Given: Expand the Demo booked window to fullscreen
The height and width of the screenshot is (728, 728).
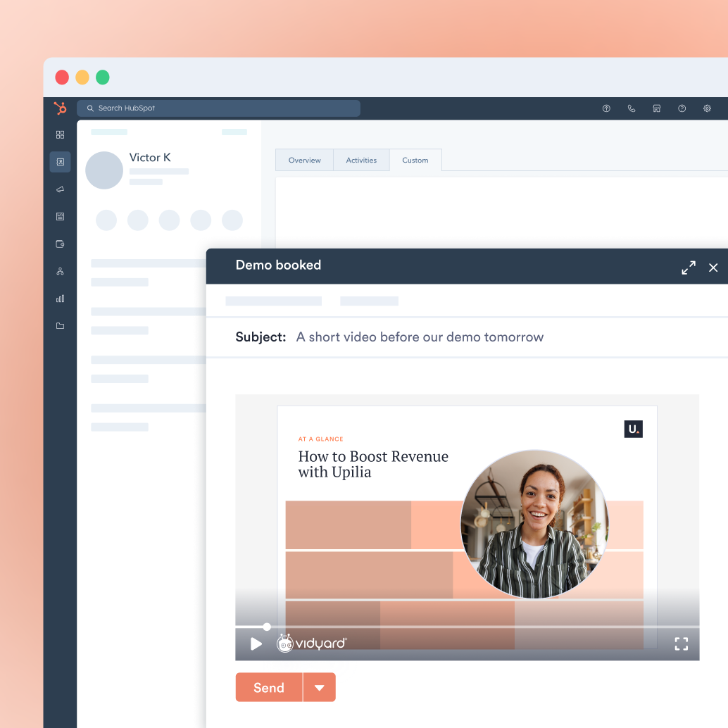Looking at the screenshot, I should pos(688,267).
